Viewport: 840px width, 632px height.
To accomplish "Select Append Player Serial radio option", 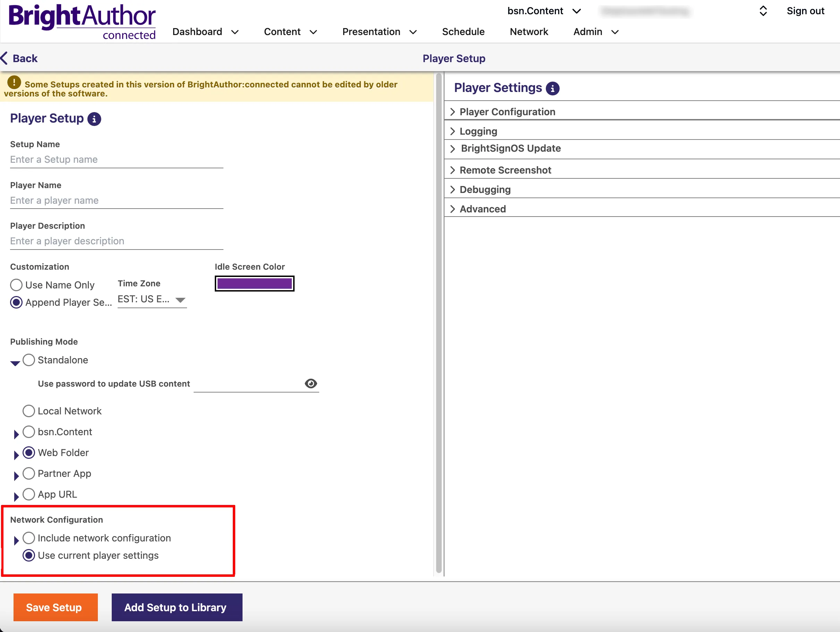I will (16, 302).
